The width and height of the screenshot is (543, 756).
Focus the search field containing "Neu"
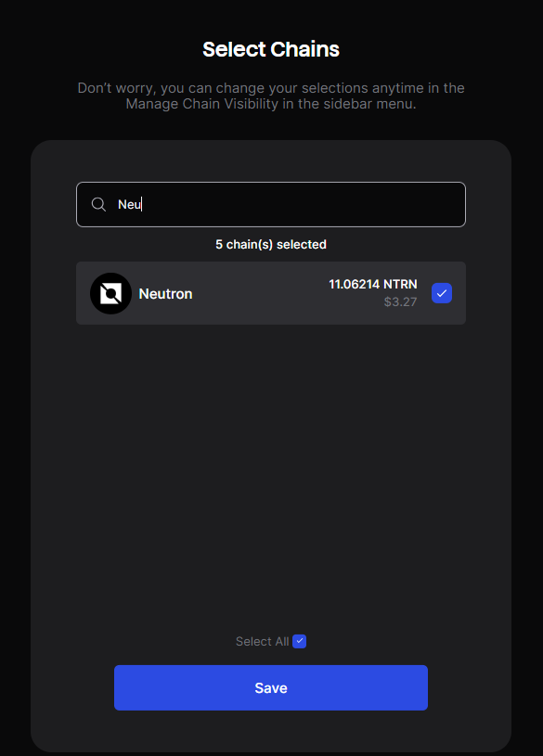pyautogui.click(x=271, y=204)
